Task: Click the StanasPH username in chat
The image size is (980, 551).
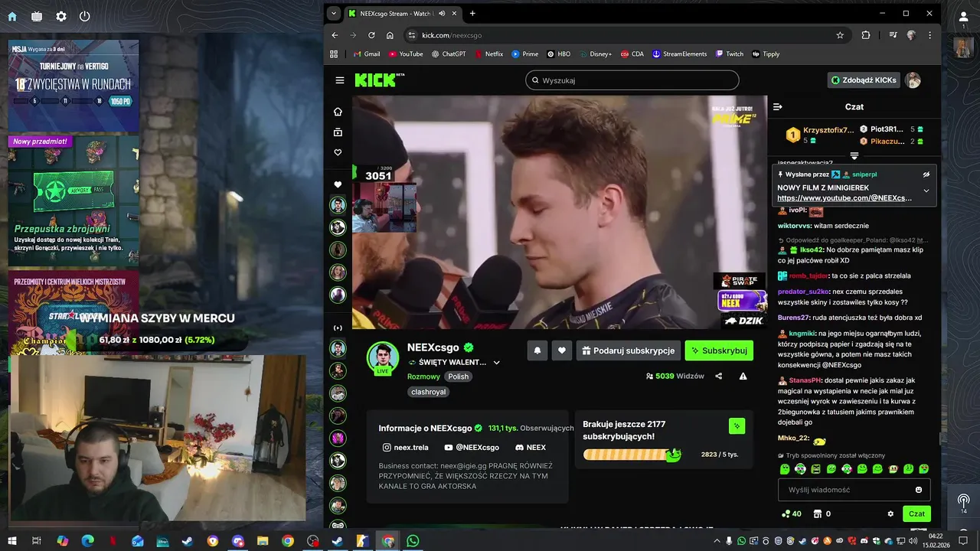Action: [804, 380]
